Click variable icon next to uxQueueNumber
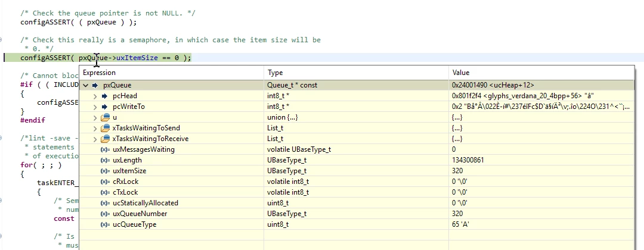 [105, 214]
